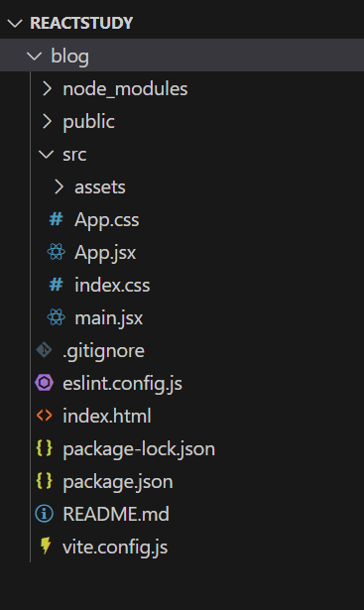Open the eslint.config.js file
Viewport: 364px width, 610px height.
(x=122, y=384)
